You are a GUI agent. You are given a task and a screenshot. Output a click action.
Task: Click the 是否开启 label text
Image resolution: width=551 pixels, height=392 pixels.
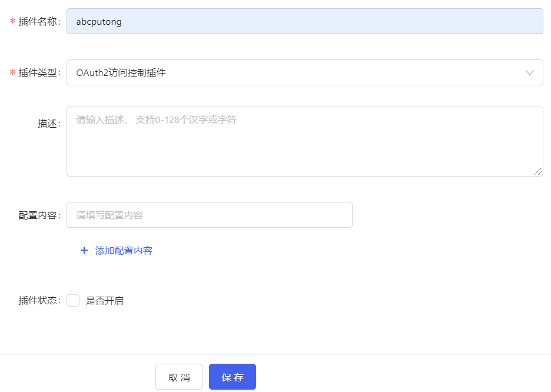coord(105,301)
